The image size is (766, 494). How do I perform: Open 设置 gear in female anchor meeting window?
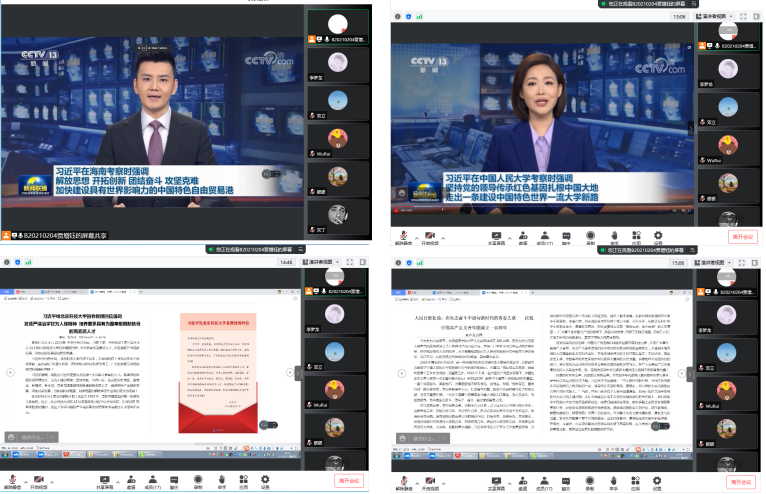[658, 236]
